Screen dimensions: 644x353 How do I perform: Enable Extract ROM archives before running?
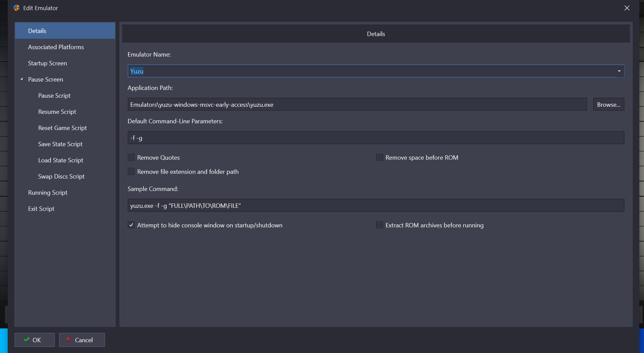[x=379, y=225]
